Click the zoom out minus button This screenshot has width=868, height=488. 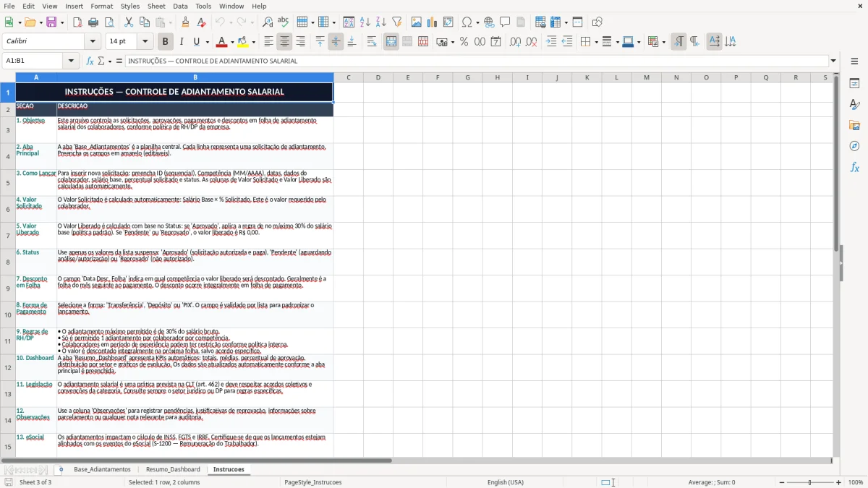pyautogui.click(x=781, y=482)
